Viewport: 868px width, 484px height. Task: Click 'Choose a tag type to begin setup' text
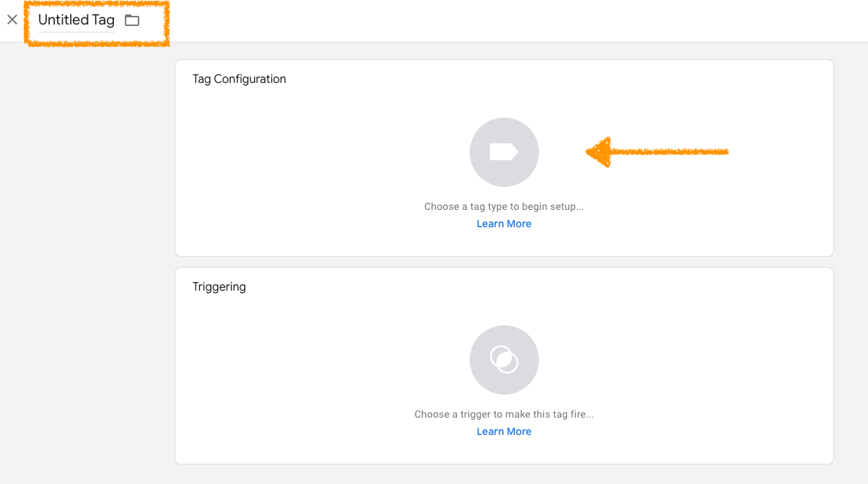pos(504,207)
